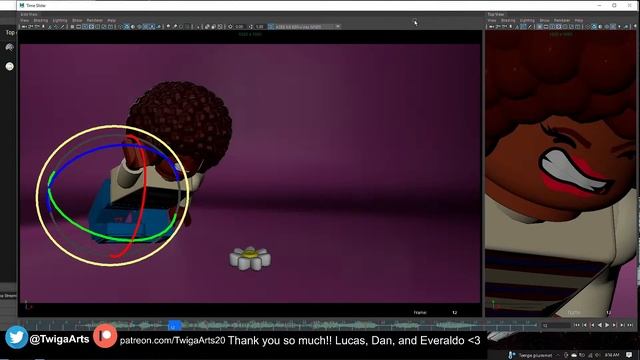This screenshot has width=640, height=360.
Task: Open Panels menu in left viewport panel
Action: 111,20
